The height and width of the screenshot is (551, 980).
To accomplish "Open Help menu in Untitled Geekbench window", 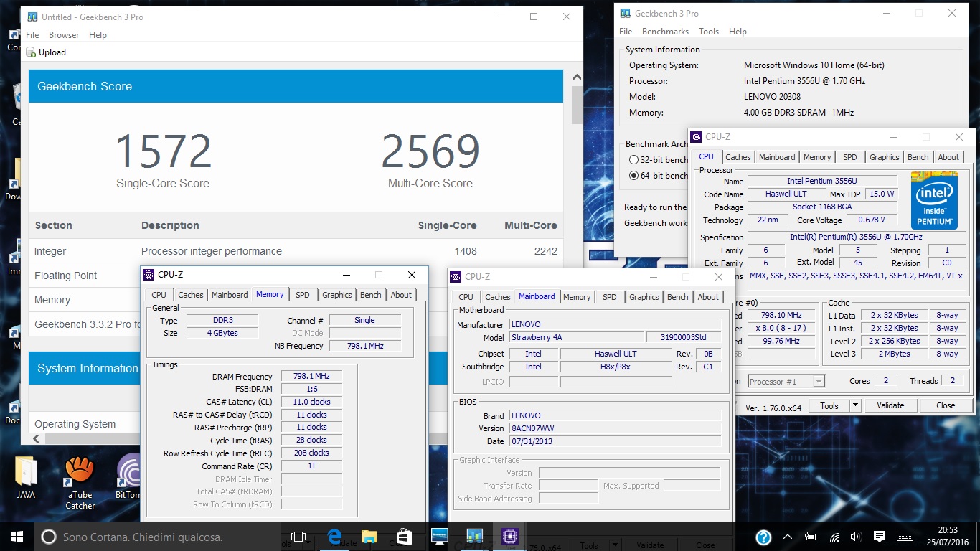I will pyautogui.click(x=98, y=35).
